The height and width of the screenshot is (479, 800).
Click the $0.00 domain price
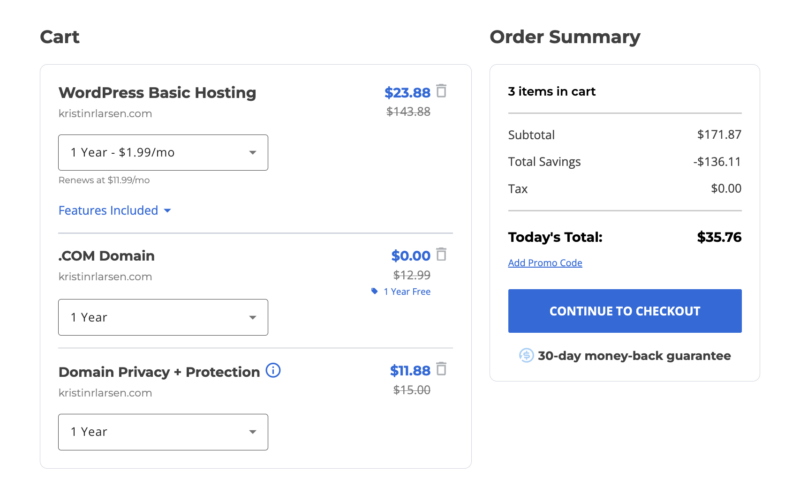pyautogui.click(x=411, y=256)
